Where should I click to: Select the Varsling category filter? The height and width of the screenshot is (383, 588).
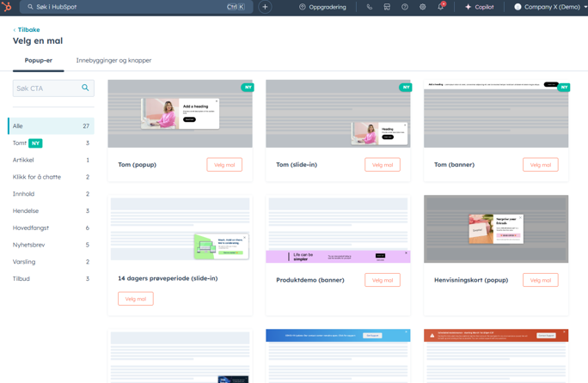(x=51, y=262)
